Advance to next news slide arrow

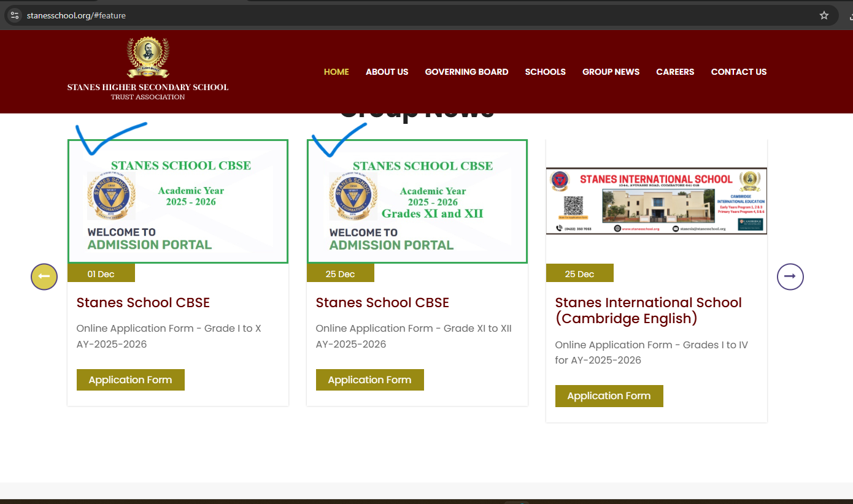tap(790, 277)
